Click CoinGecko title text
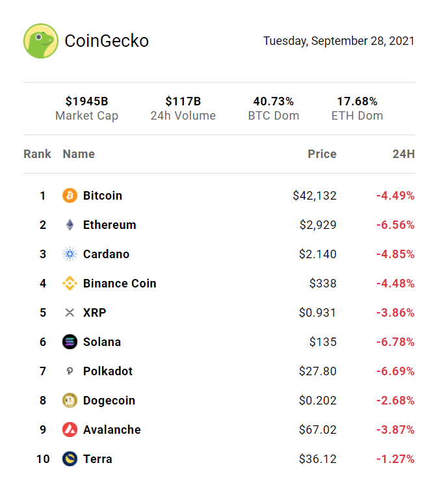The height and width of the screenshot is (504, 438). tap(107, 41)
